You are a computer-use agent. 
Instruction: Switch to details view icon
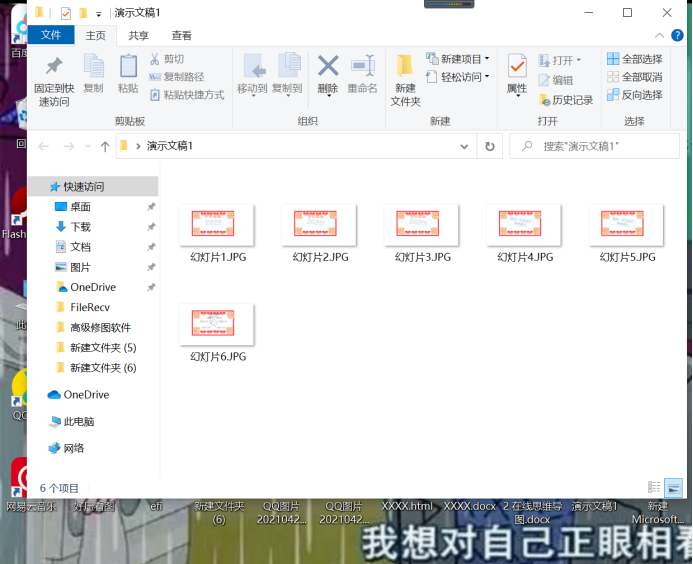(x=654, y=487)
